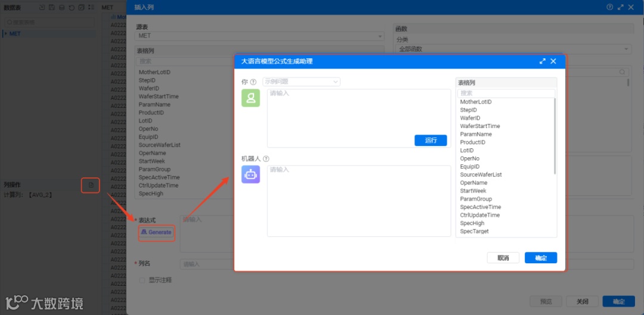Maximize the 插入列 dialog
The height and width of the screenshot is (315, 644).
(x=621, y=7)
